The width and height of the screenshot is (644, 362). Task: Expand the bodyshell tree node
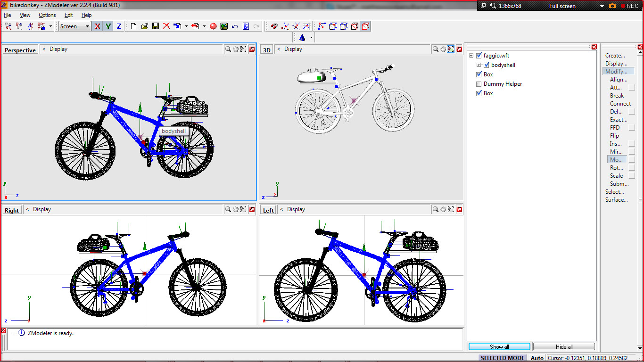pyautogui.click(x=479, y=65)
